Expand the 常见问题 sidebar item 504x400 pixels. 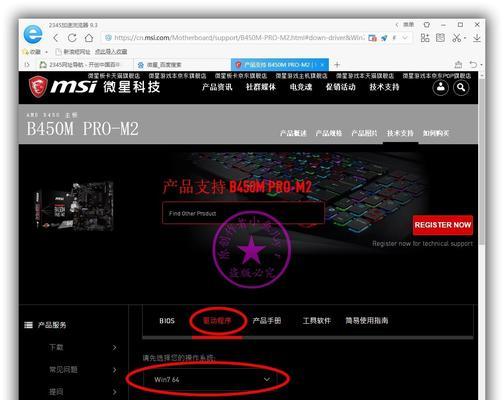click(x=83, y=370)
